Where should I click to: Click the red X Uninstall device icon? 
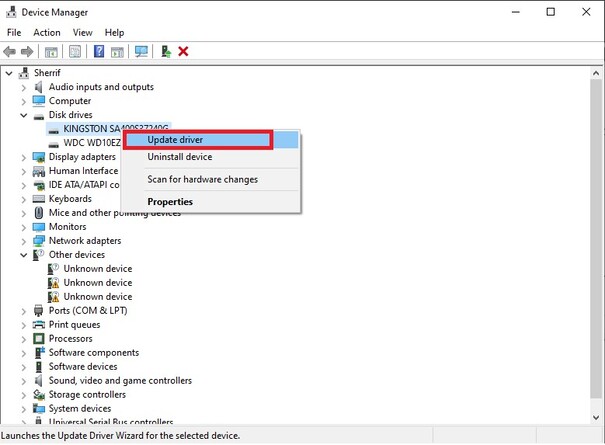point(183,51)
